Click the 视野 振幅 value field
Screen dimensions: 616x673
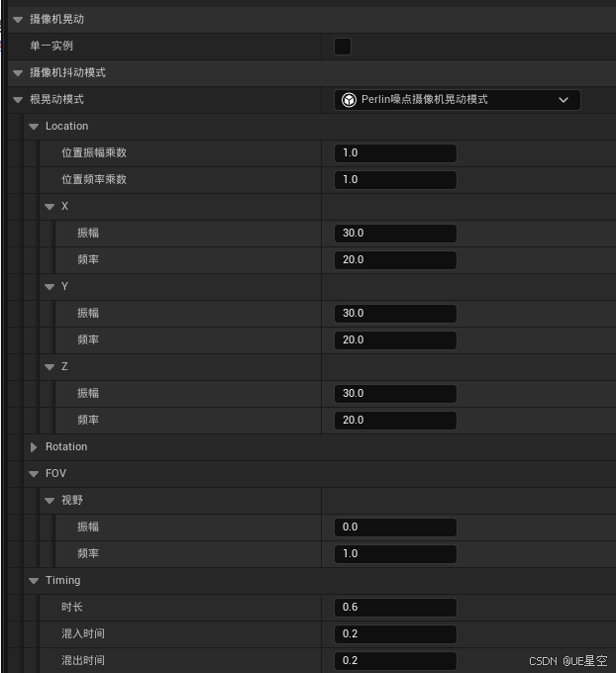[395, 528]
